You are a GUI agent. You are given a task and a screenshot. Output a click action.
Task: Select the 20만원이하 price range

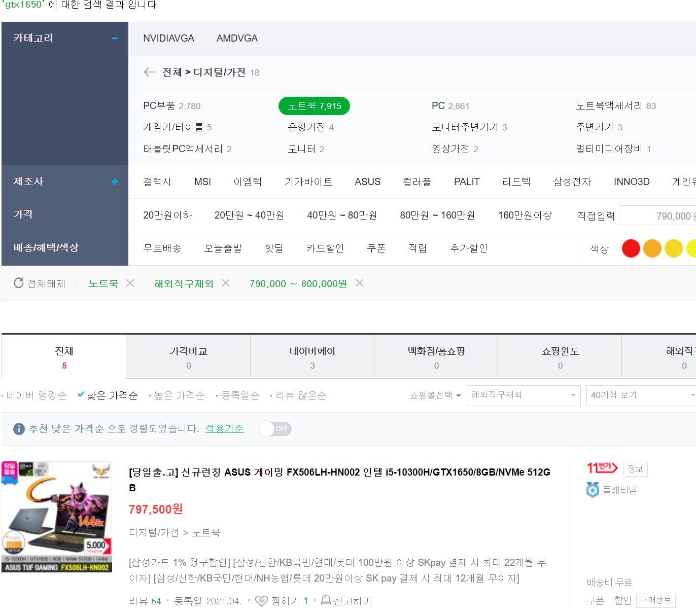(x=167, y=215)
